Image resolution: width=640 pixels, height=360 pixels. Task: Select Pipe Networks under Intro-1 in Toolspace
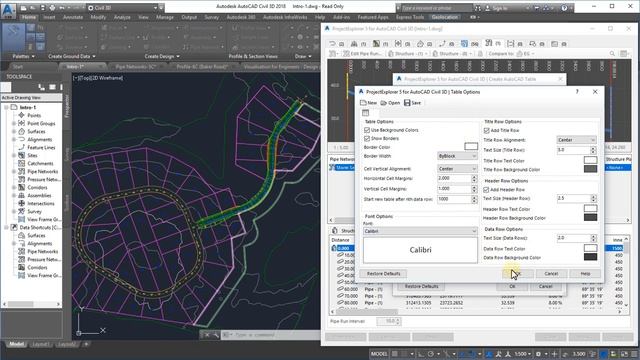point(43,171)
